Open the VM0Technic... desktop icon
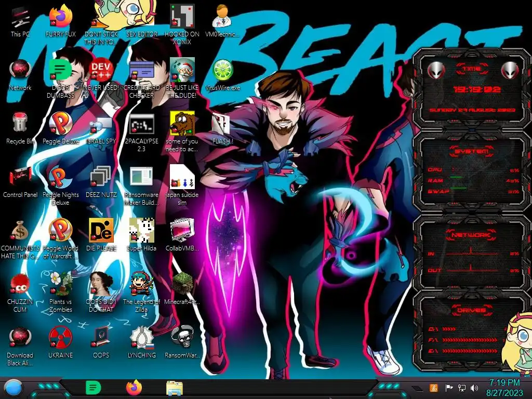The image size is (532, 399). 222,21
